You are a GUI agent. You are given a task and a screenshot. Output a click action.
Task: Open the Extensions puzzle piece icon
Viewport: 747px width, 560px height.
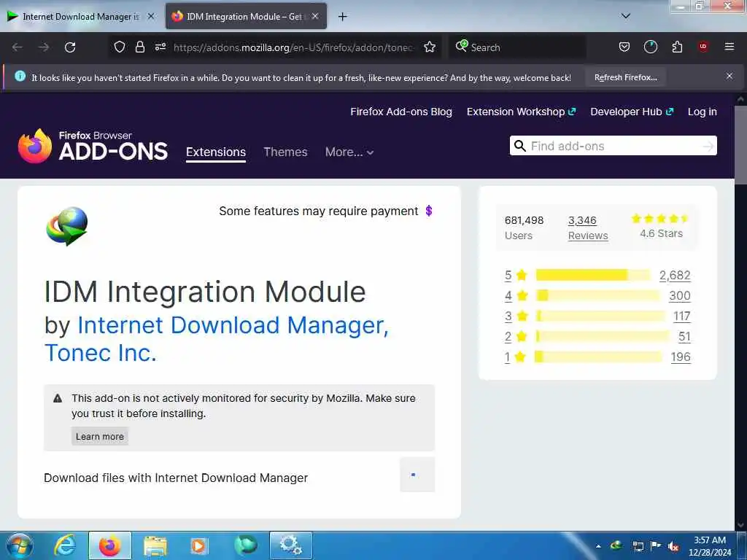click(677, 47)
